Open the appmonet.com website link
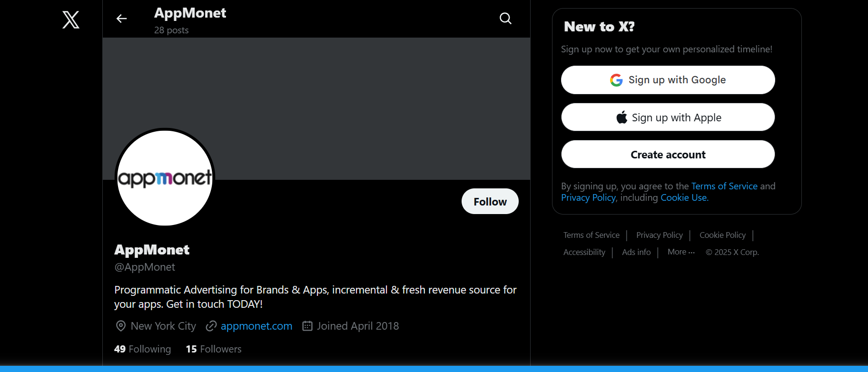 coord(256,326)
